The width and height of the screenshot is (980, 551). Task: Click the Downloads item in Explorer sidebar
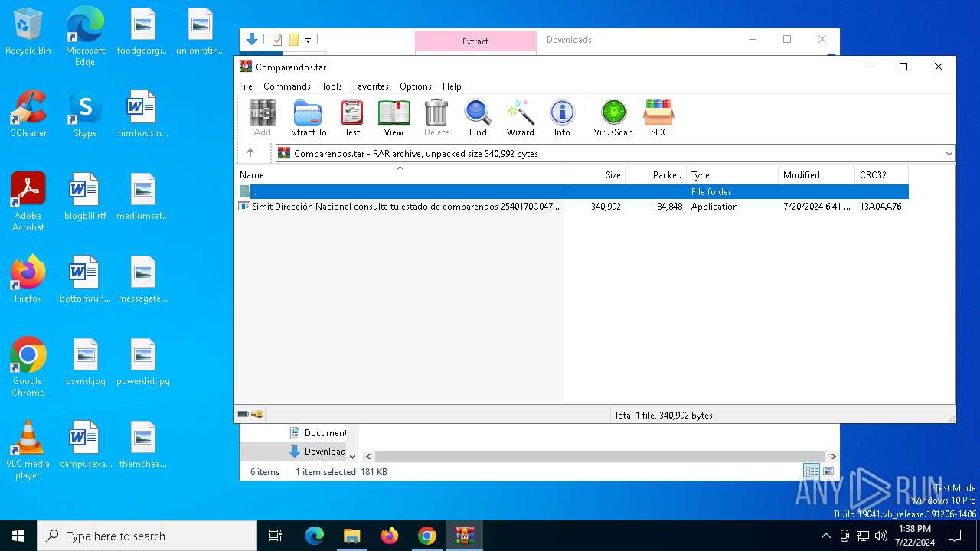[318, 452]
